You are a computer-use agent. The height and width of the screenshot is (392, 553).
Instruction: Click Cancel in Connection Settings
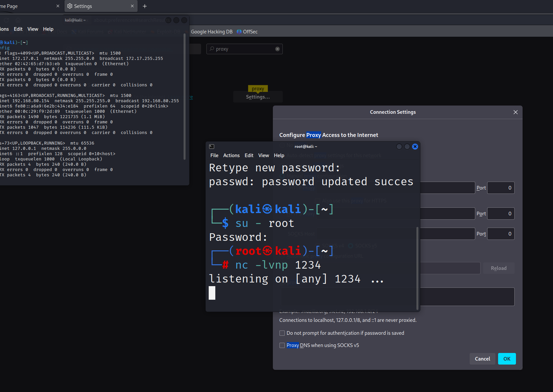pos(483,359)
